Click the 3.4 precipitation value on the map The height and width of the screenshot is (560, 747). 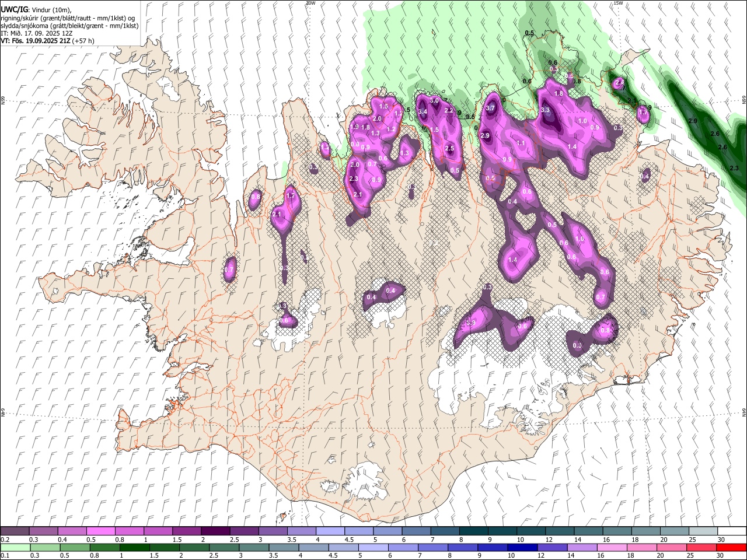(423, 111)
